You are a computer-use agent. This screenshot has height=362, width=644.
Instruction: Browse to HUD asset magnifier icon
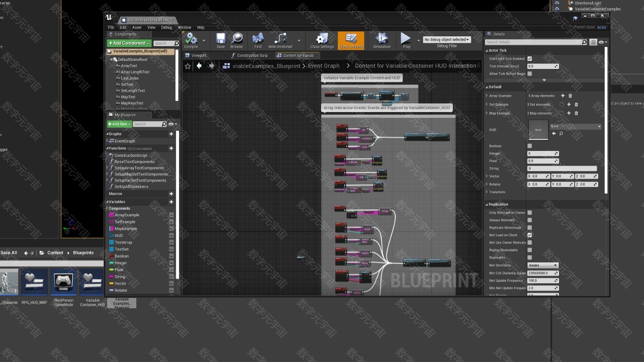(x=561, y=133)
